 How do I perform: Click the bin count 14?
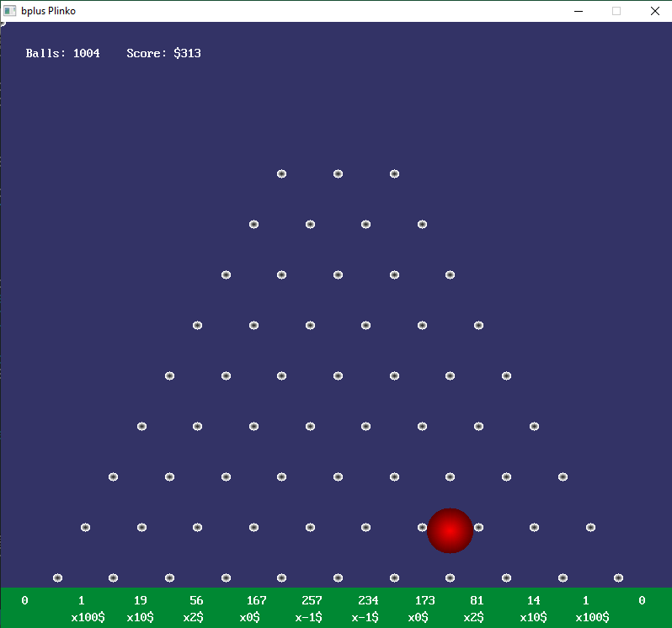click(x=534, y=600)
